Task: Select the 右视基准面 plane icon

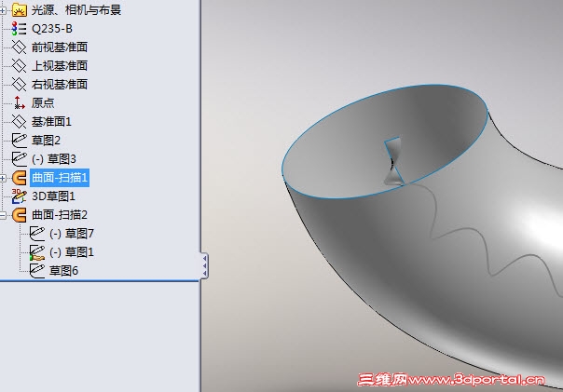Action: click(x=19, y=85)
